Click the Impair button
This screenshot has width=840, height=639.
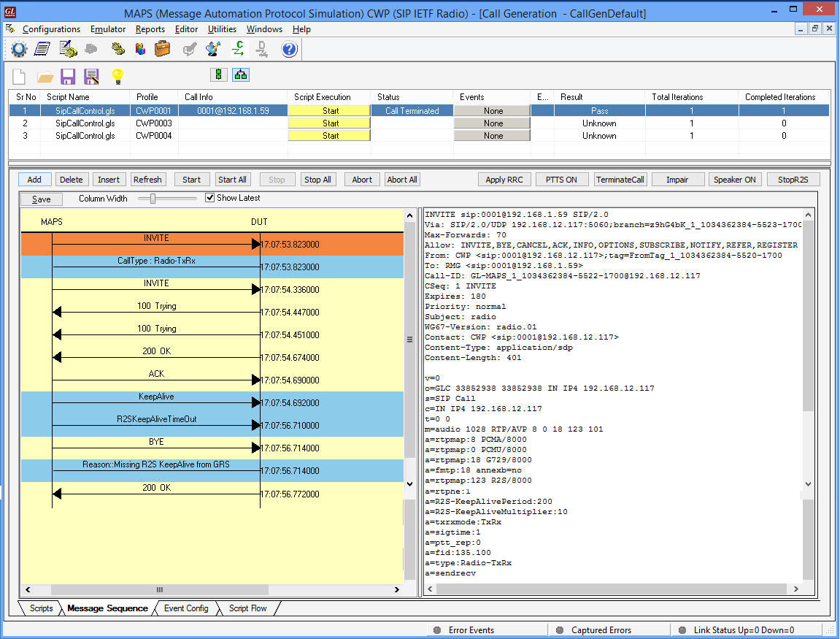677,180
